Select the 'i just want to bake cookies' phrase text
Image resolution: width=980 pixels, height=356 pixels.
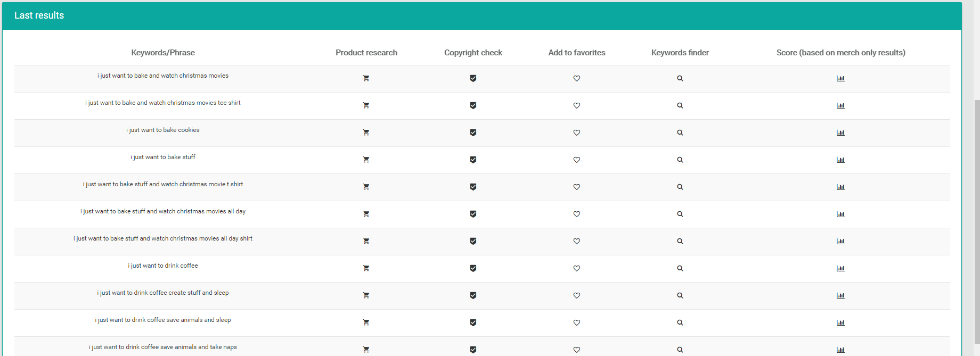coord(163,130)
